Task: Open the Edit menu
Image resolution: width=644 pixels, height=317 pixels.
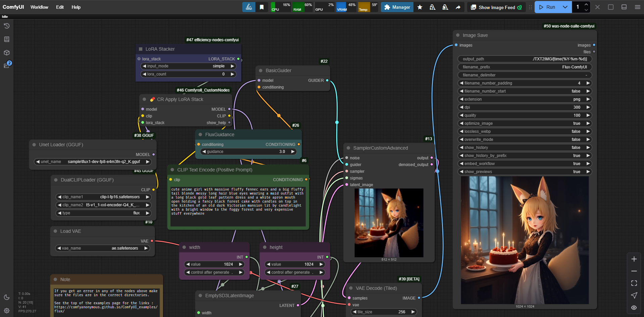Action: (60, 7)
